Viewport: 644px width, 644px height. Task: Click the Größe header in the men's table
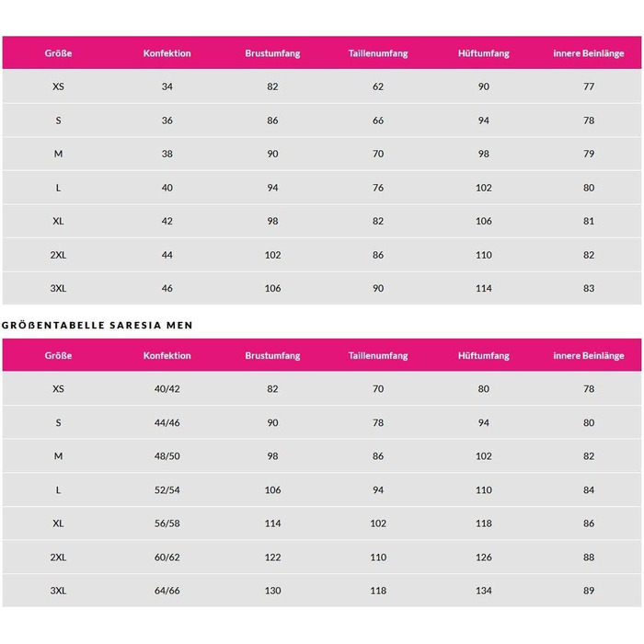tap(58, 355)
